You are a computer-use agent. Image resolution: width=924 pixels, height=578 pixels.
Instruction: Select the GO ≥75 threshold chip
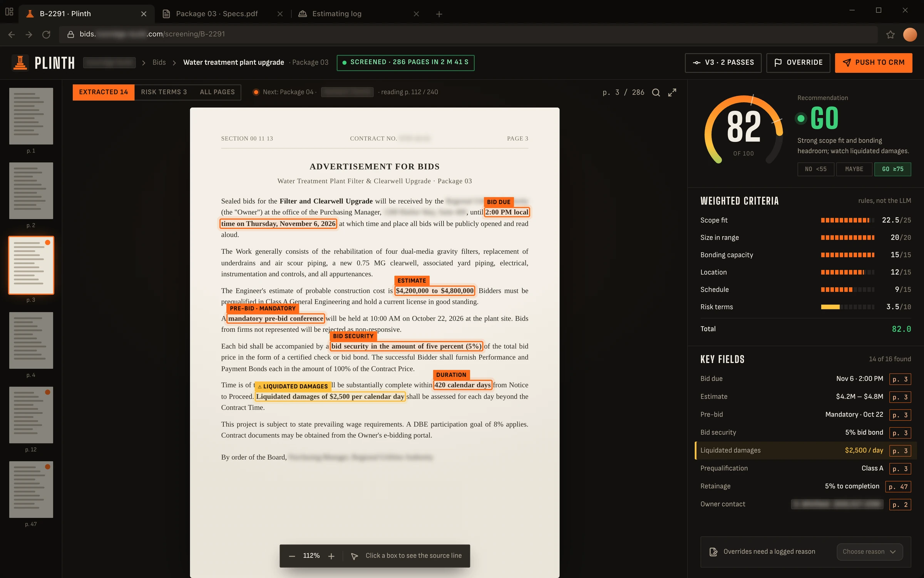892,169
